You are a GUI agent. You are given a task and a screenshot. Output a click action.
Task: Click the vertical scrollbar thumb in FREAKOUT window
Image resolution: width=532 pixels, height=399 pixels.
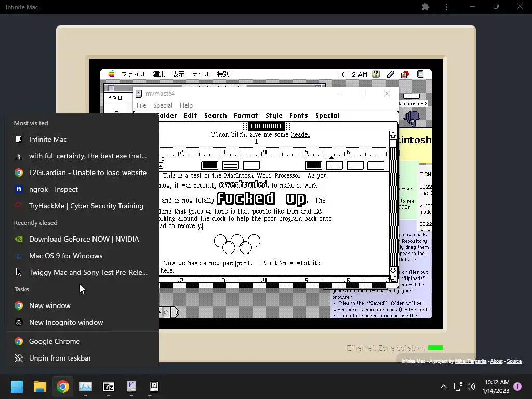coord(393,143)
